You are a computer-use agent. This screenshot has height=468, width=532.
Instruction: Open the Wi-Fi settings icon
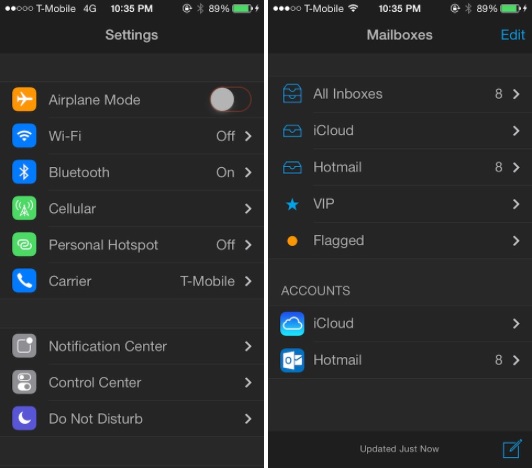(x=24, y=135)
